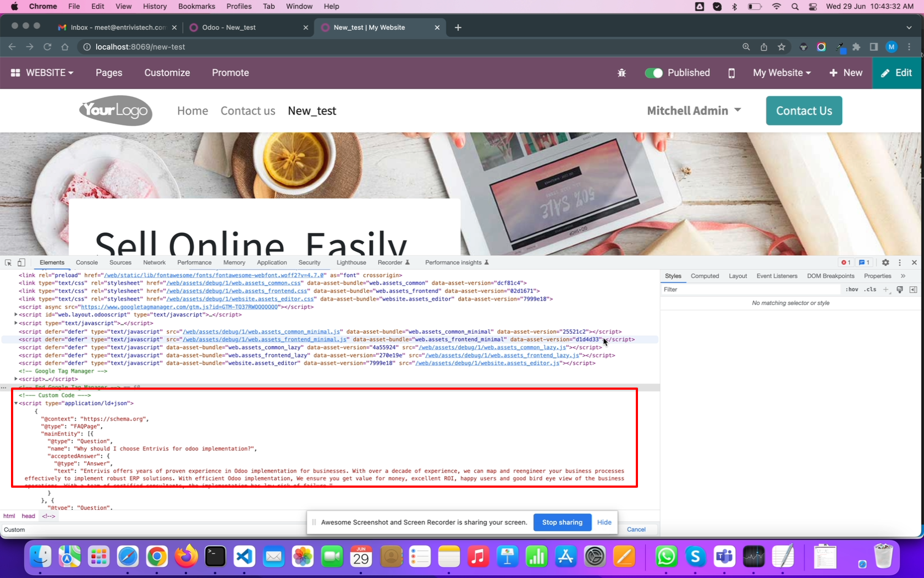The height and width of the screenshot is (578, 924).
Task: Click the new style rule plus icon
Action: tap(886, 290)
